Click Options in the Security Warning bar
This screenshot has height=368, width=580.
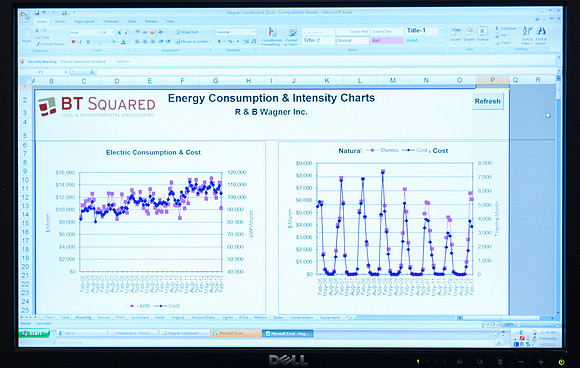pyautogui.click(x=123, y=61)
